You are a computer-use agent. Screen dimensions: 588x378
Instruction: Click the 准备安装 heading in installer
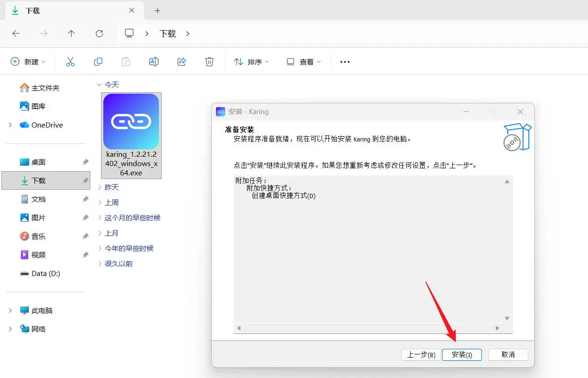pos(240,129)
